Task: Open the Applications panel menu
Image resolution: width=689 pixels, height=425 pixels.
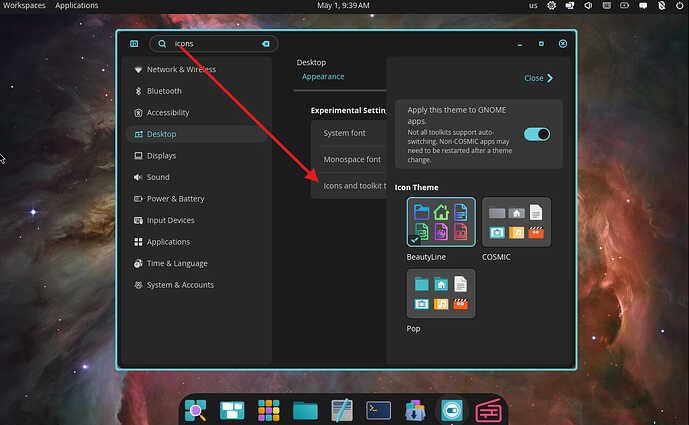Action: tap(76, 5)
